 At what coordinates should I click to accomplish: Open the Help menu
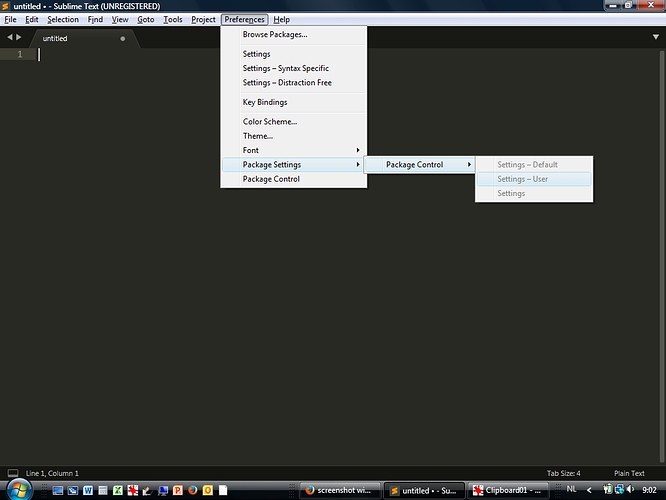(x=281, y=20)
